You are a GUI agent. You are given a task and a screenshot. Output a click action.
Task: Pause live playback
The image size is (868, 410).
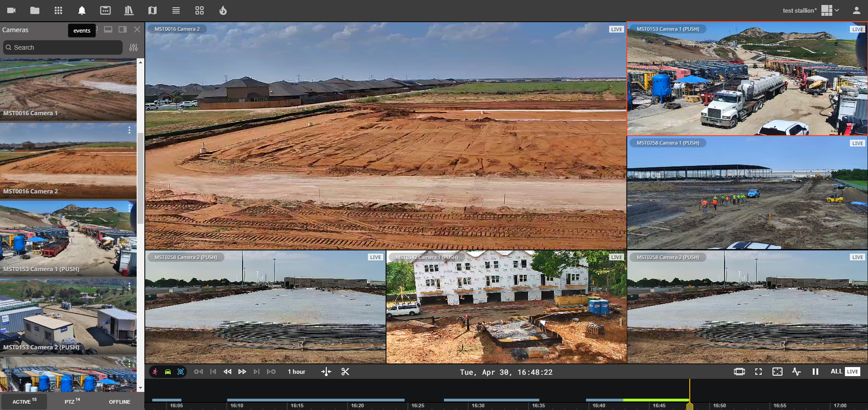pyautogui.click(x=816, y=372)
